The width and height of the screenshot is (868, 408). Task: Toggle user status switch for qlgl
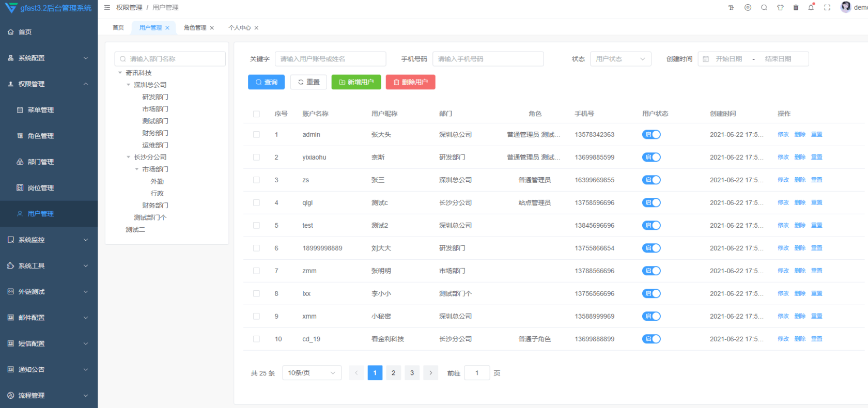(652, 203)
